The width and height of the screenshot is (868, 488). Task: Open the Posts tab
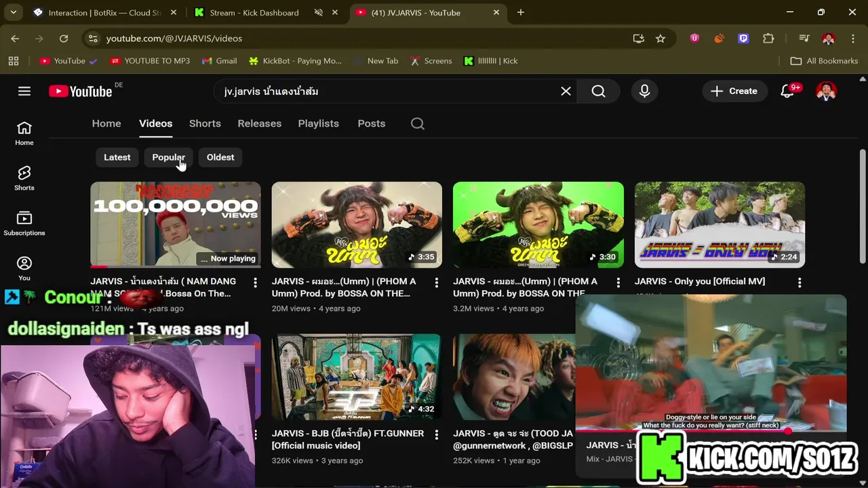coord(371,123)
